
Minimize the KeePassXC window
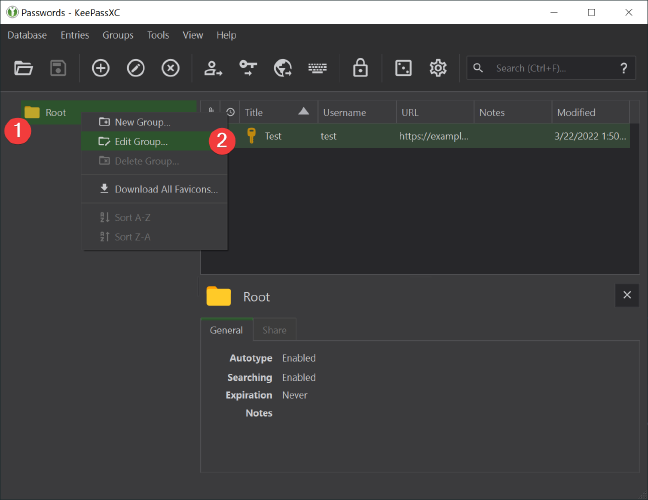[x=554, y=12]
